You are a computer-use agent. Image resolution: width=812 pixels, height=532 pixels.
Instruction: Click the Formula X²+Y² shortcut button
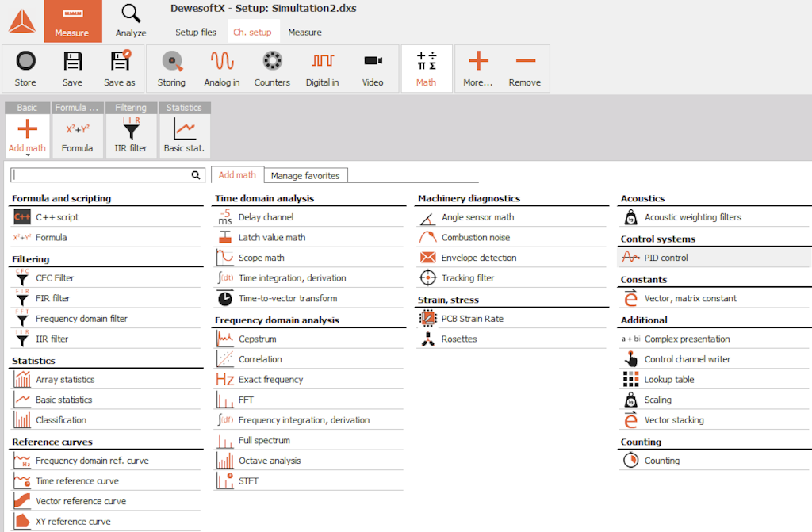[x=77, y=136]
